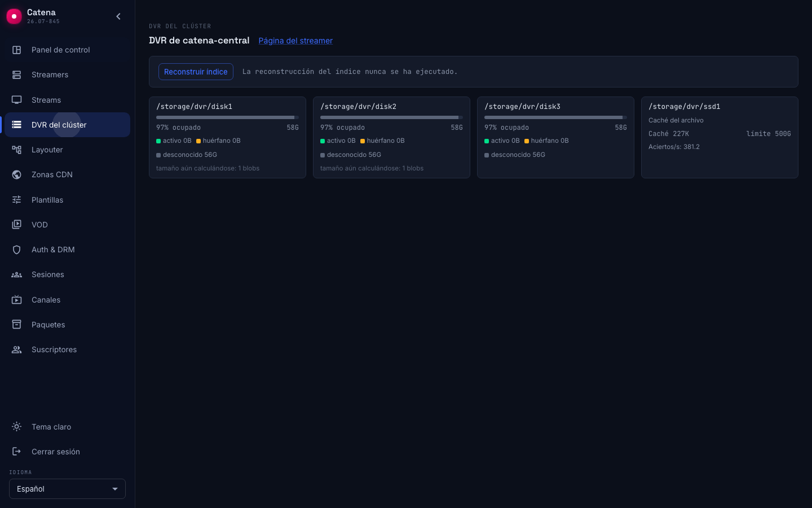Open the Español language dropdown

point(67,489)
